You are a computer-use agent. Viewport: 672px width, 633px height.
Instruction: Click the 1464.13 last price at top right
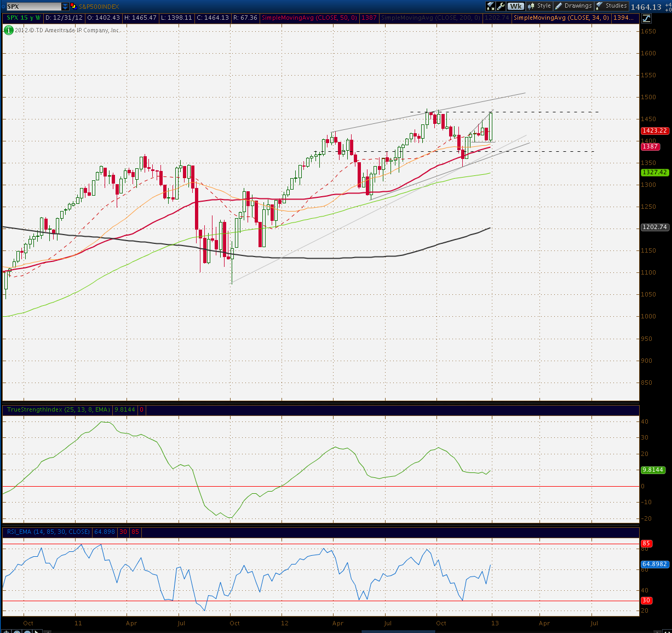[x=646, y=7]
